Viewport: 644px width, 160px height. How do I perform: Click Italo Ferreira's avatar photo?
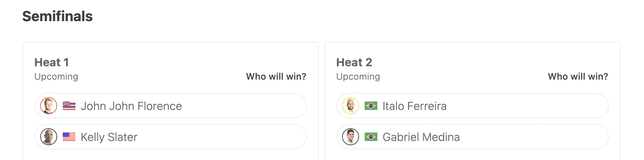tap(351, 106)
